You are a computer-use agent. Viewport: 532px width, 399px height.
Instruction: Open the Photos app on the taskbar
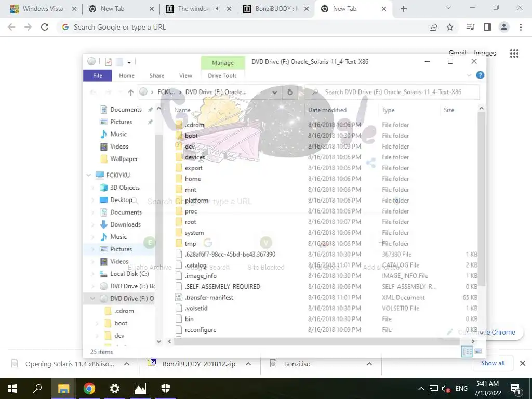click(x=140, y=389)
